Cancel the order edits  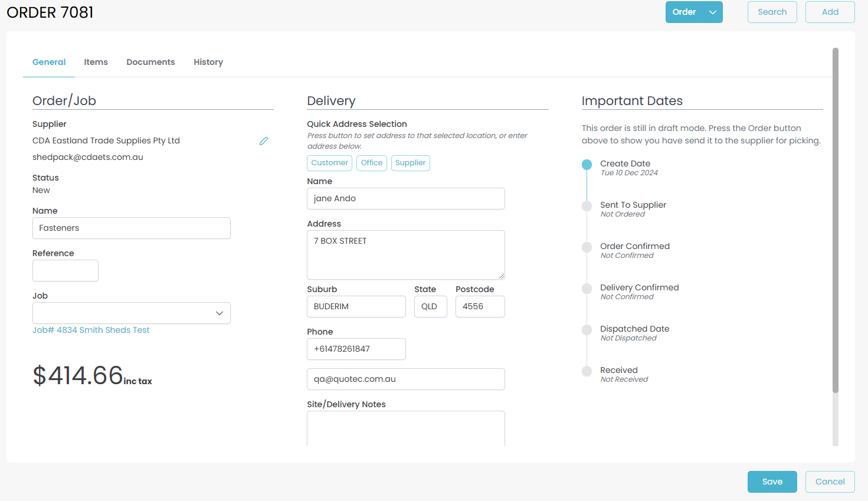(x=830, y=482)
